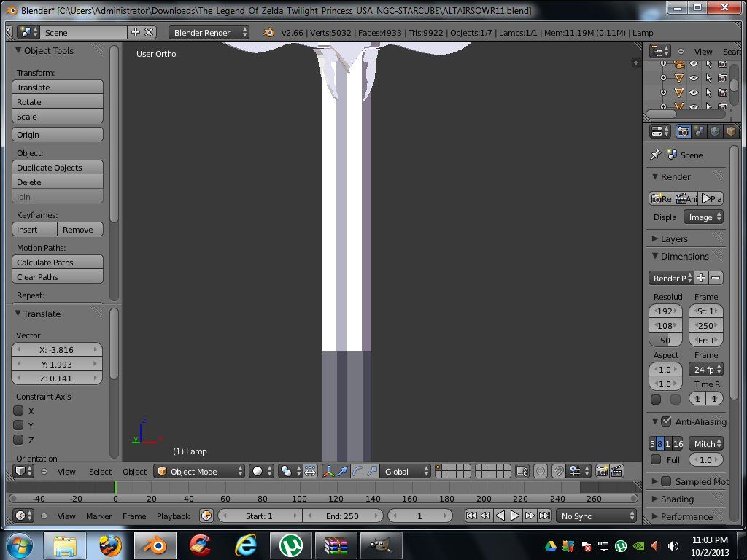Screen dimensions: 747x560
Task: Disable the Anti-Aliasing checkbox
Action: coord(666,421)
